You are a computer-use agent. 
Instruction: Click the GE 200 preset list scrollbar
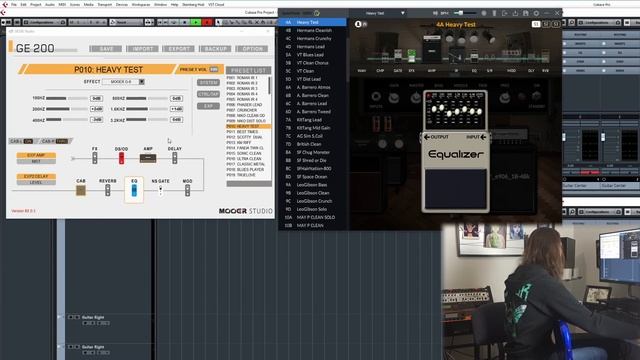pos(269,86)
